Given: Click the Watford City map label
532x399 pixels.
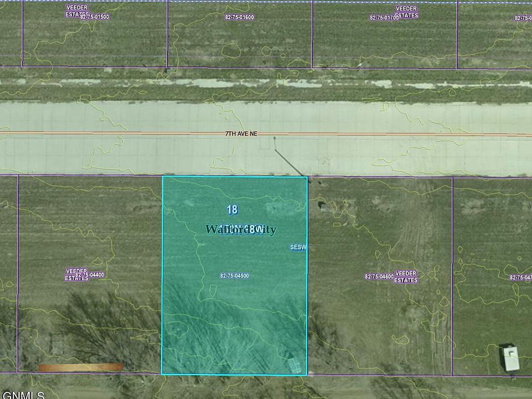Looking at the screenshot, I should (241, 229).
